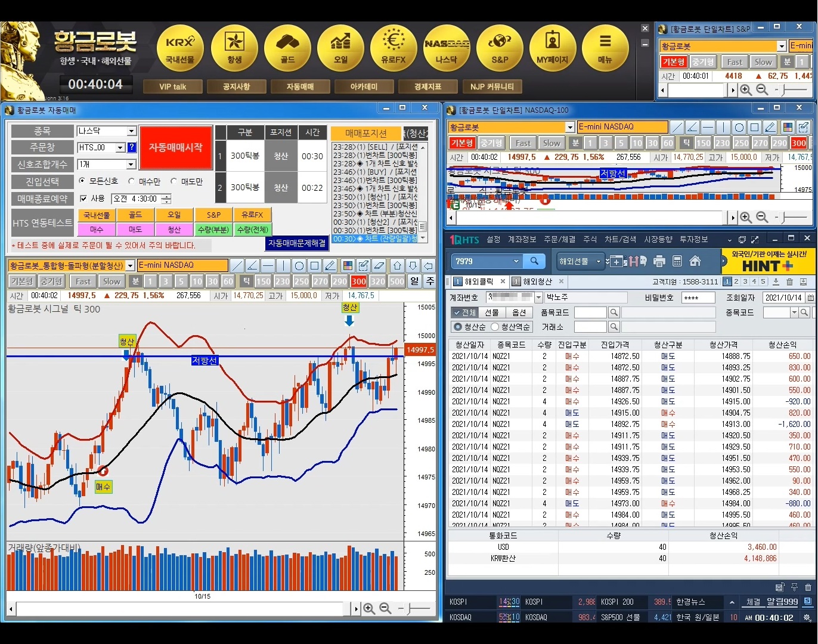Open the 항생 gold button

pos(234,49)
